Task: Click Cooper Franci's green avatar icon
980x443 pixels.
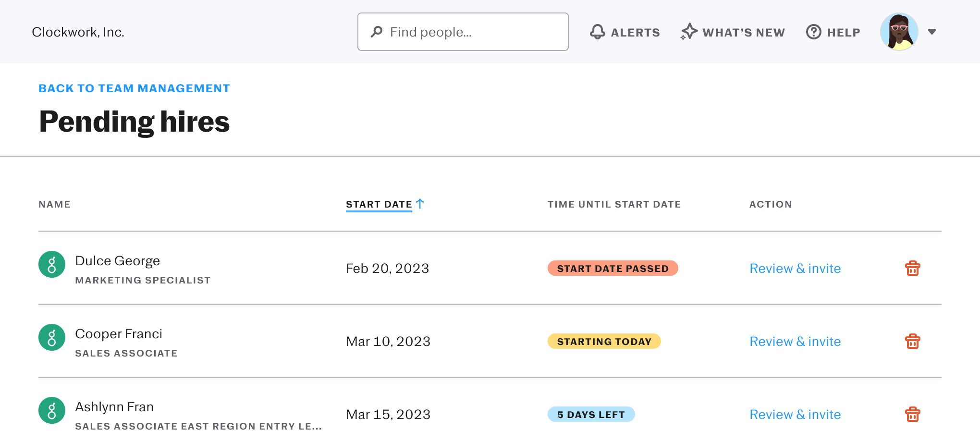Action: (52, 337)
